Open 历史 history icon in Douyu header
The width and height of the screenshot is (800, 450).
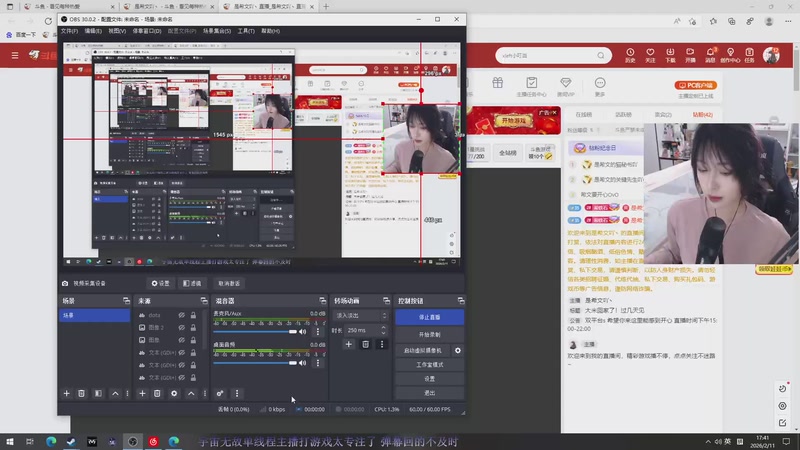click(x=630, y=55)
